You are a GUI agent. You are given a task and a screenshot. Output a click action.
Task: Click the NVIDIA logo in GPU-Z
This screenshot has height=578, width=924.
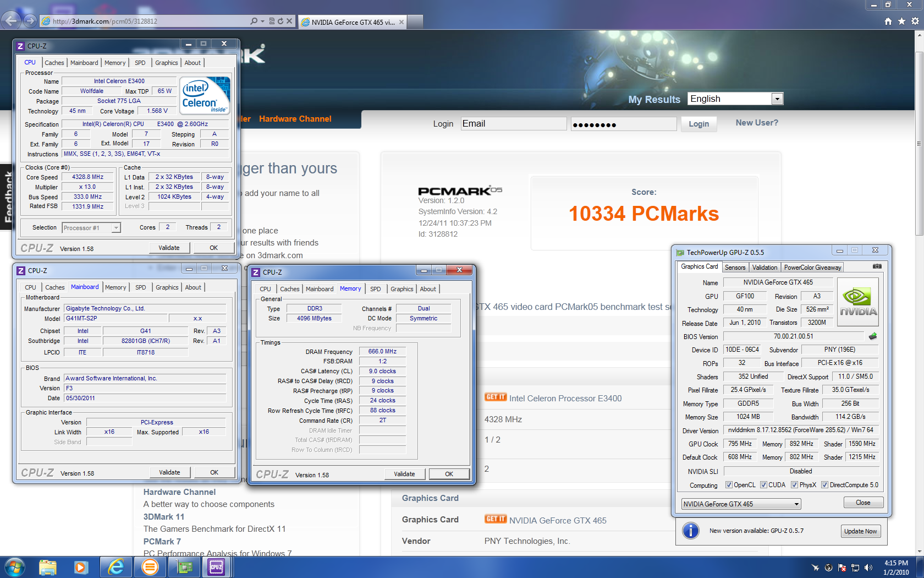[x=858, y=302]
